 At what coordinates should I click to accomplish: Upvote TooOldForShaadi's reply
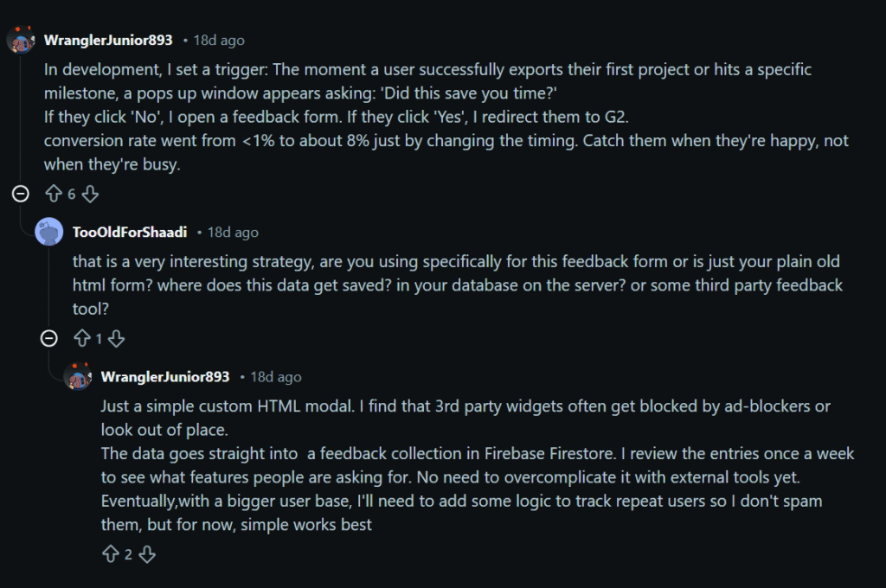pyautogui.click(x=82, y=339)
